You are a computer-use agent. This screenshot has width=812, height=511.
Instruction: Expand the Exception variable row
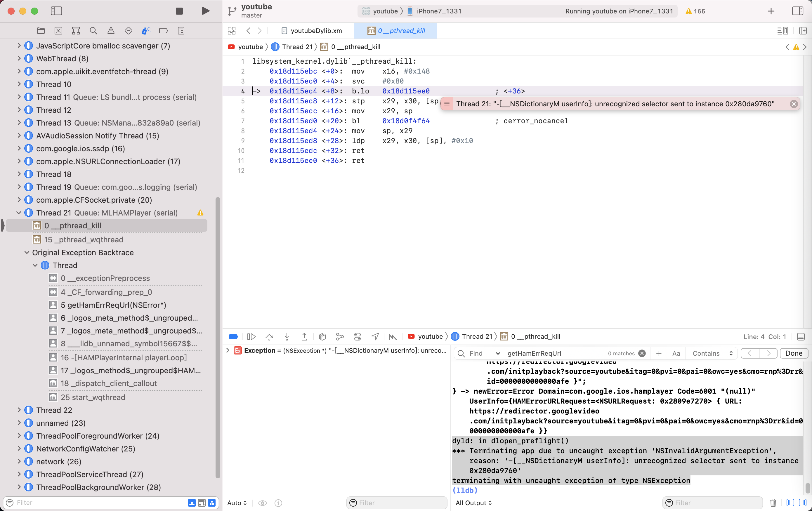pyautogui.click(x=228, y=350)
